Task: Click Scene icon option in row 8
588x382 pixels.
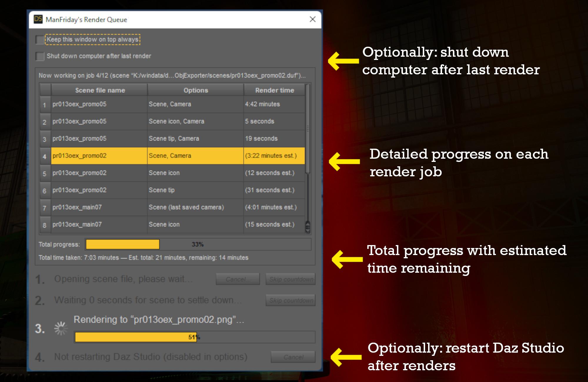Action: [x=196, y=224]
